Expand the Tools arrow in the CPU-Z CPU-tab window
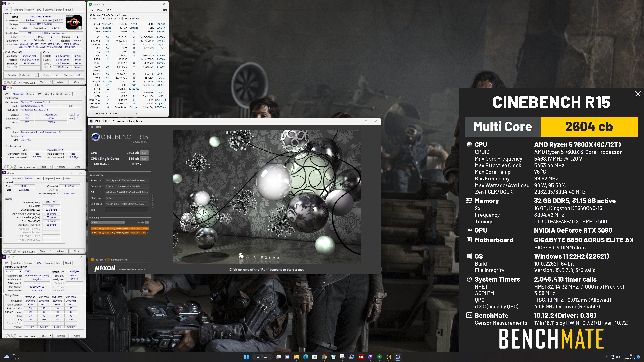This screenshot has height=362, width=644. tap(50, 82)
